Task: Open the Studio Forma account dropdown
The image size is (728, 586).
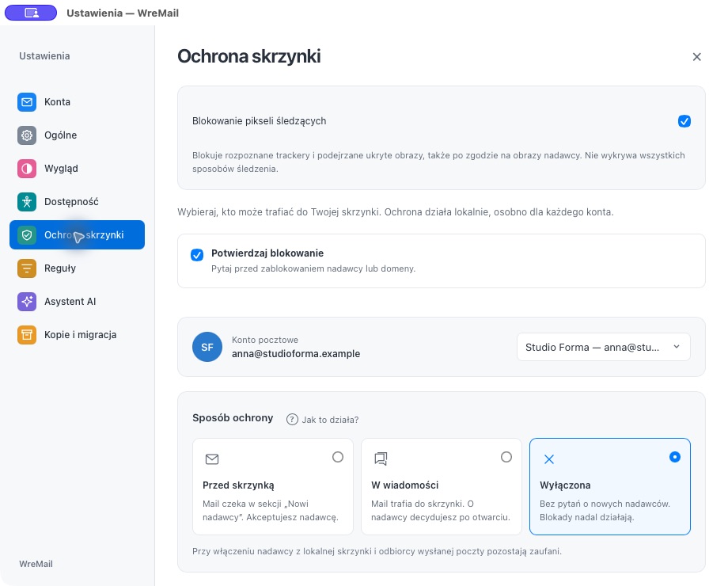Action: 604,347
